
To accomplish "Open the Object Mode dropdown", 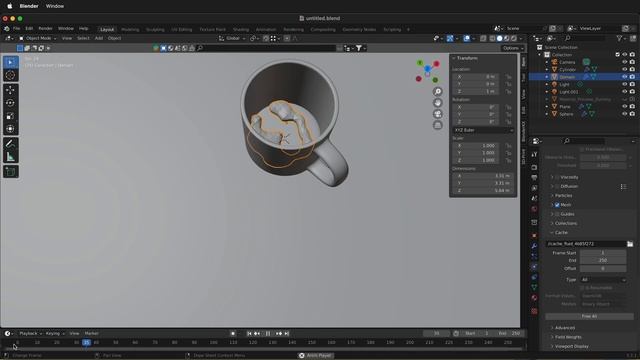I will [x=37, y=38].
